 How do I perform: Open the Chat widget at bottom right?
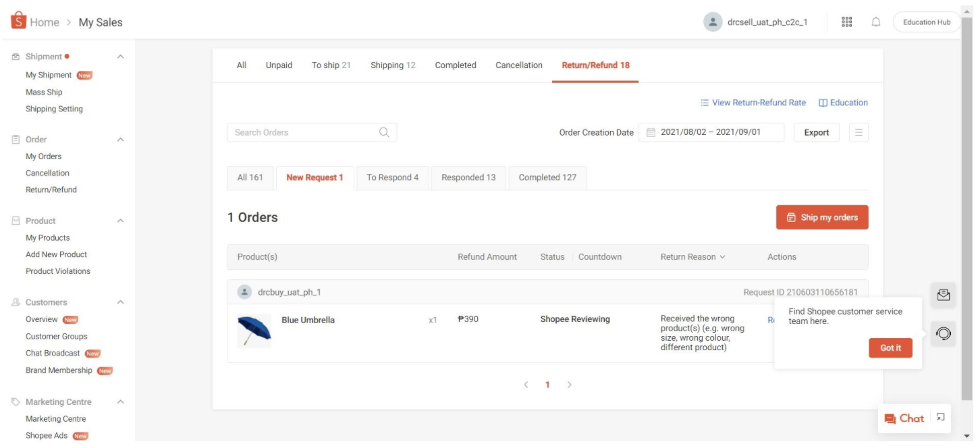[905, 418]
